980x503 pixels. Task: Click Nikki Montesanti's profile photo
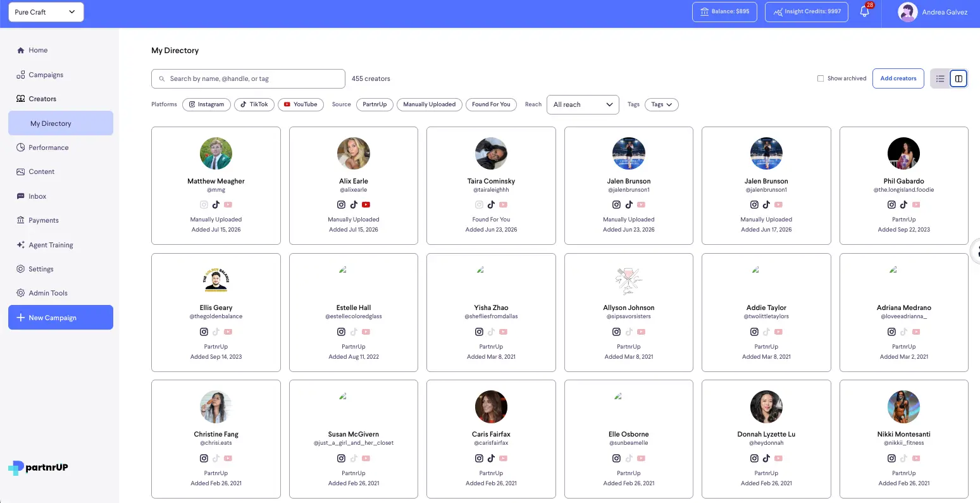[903, 406]
